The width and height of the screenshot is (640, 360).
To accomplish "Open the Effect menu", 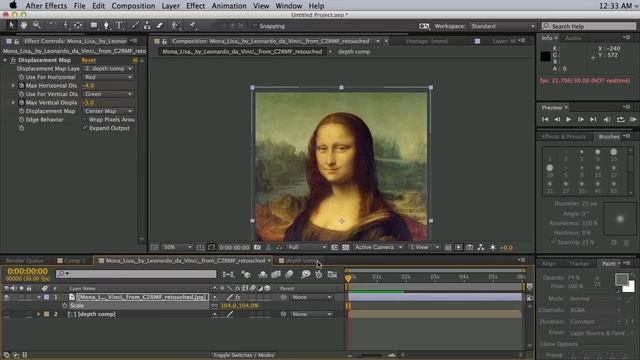I will tap(195, 6).
